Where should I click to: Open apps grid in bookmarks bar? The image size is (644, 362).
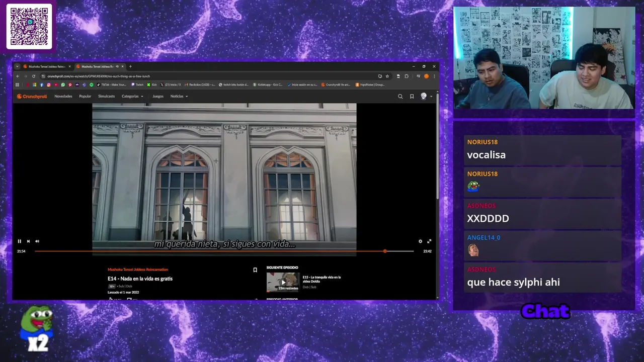(17, 84)
